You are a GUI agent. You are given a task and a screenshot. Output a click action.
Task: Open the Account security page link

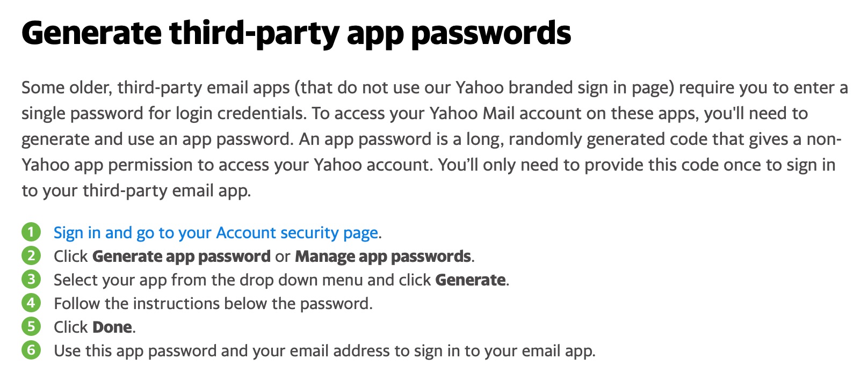point(216,233)
